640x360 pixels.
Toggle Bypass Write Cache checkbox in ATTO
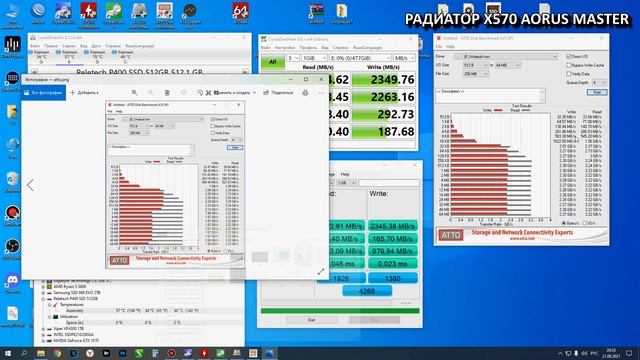(569, 65)
